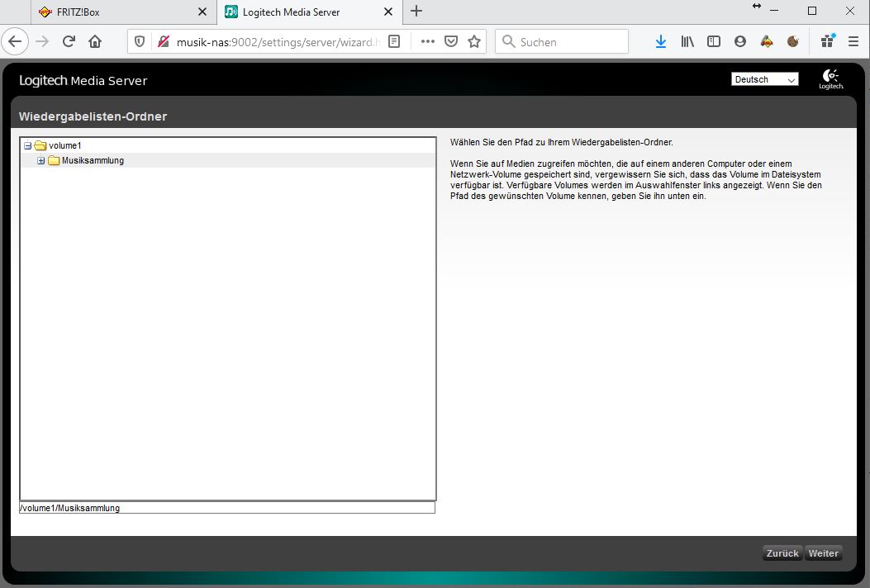Open tracking protection shield icon

coord(140,41)
